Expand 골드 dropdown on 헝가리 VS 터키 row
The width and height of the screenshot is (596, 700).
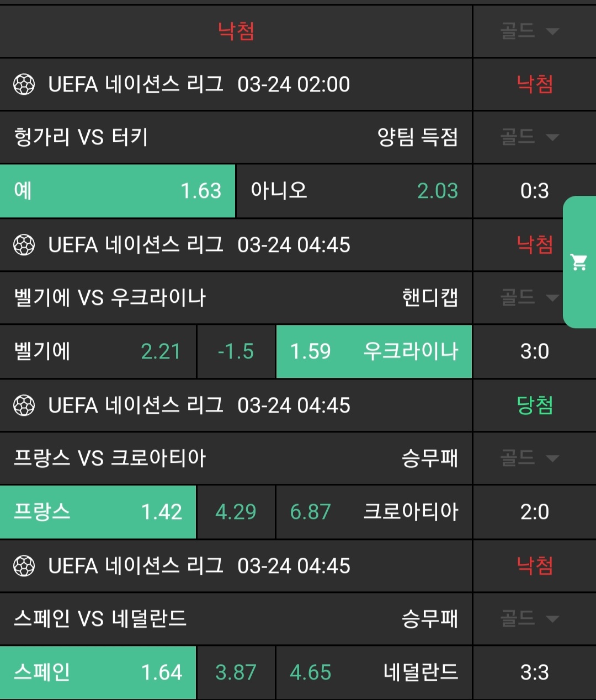pyautogui.click(x=530, y=137)
